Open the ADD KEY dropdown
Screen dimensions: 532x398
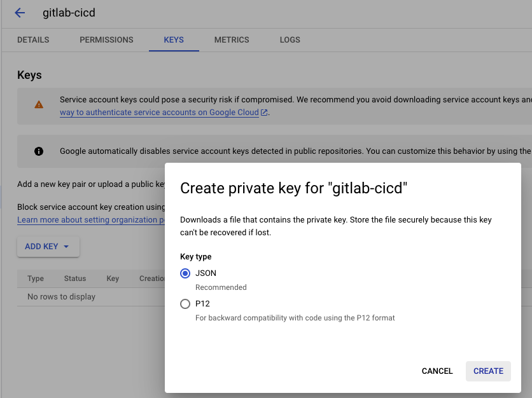tap(48, 247)
